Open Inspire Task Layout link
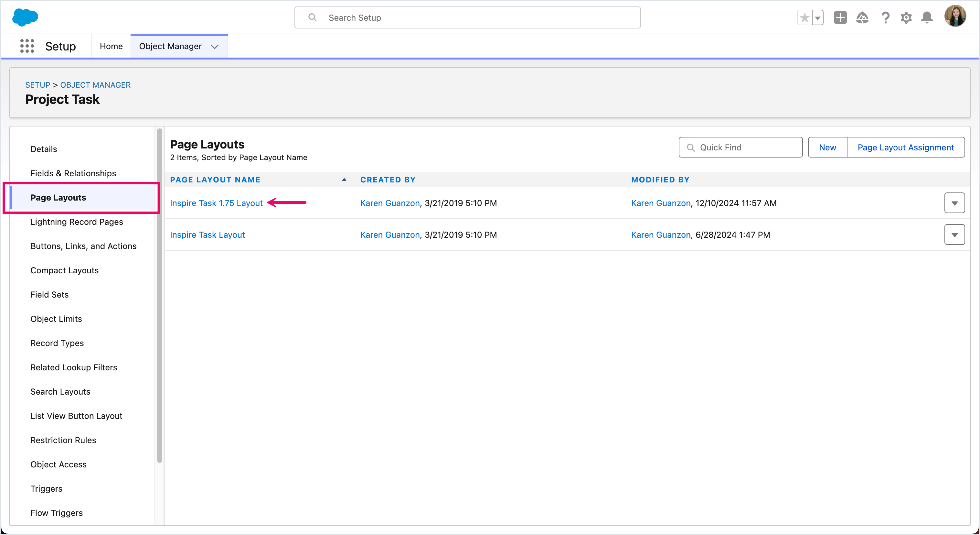 (207, 235)
